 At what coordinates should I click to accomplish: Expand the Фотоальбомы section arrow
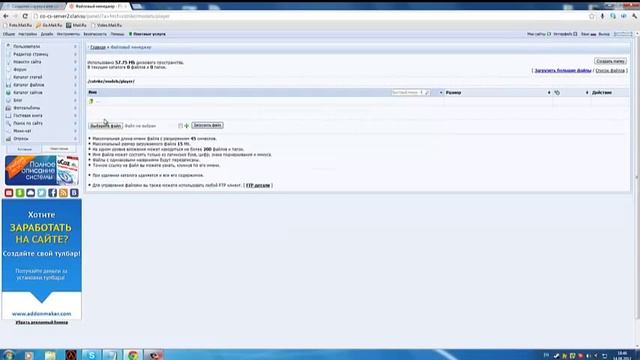76,108
